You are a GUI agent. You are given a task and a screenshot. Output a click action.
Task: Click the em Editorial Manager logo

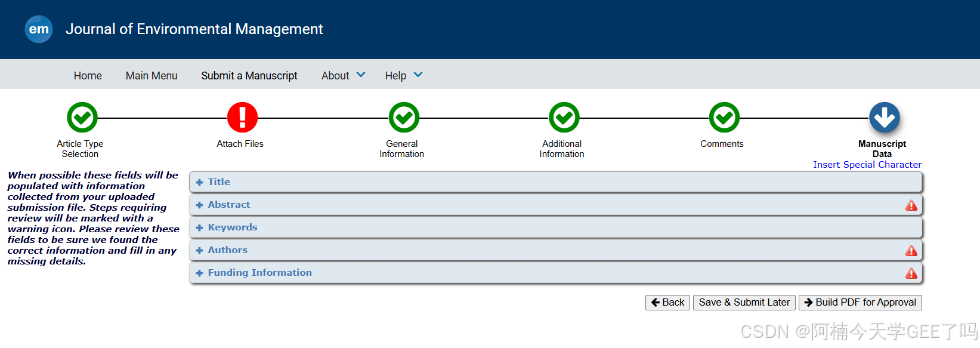(39, 29)
